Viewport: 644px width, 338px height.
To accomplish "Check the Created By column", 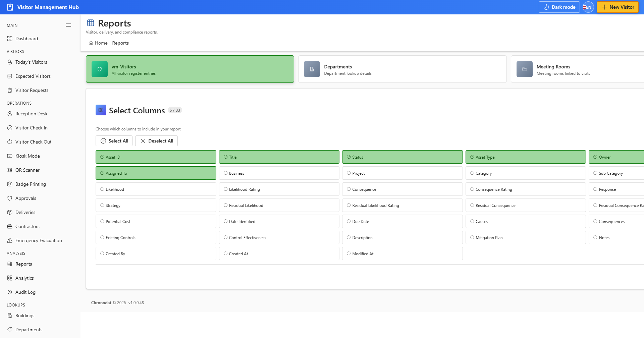I will (x=156, y=253).
